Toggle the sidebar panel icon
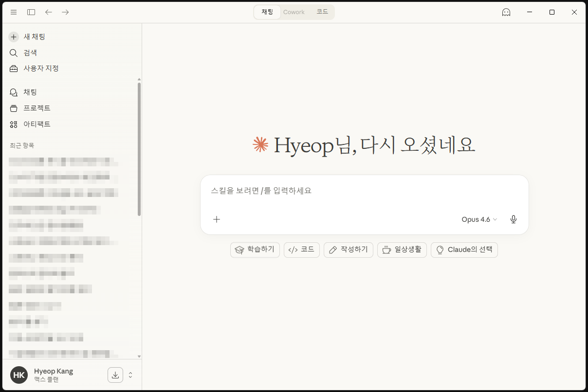The width and height of the screenshot is (588, 392). click(31, 12)
